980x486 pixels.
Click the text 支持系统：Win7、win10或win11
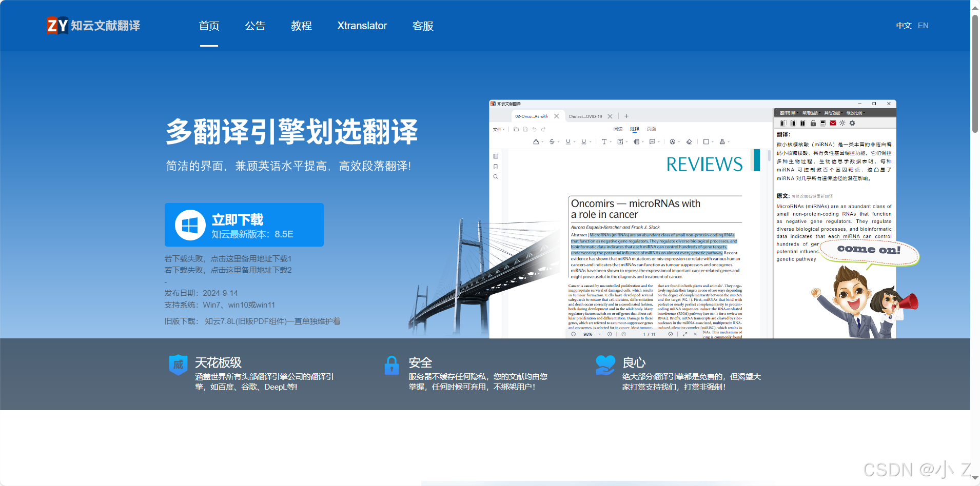[220, 305]
